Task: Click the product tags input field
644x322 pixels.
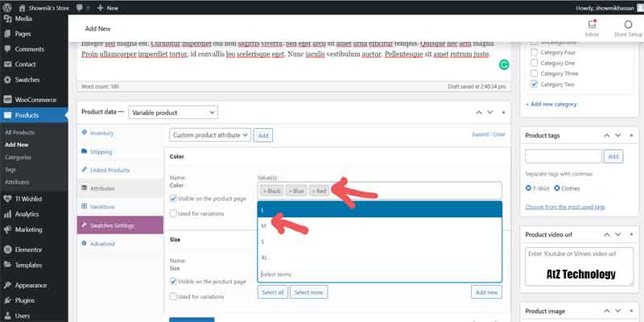Action: point(563,156)
